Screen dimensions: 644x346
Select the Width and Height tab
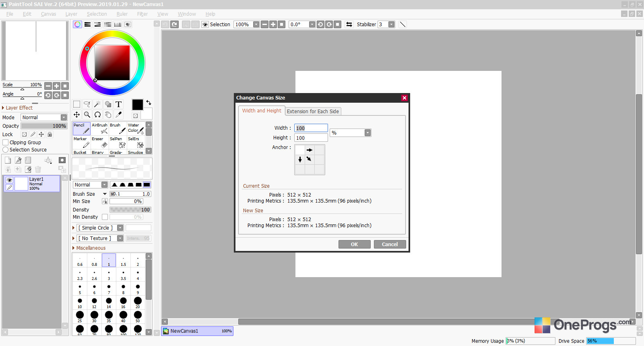coord(262,111)
